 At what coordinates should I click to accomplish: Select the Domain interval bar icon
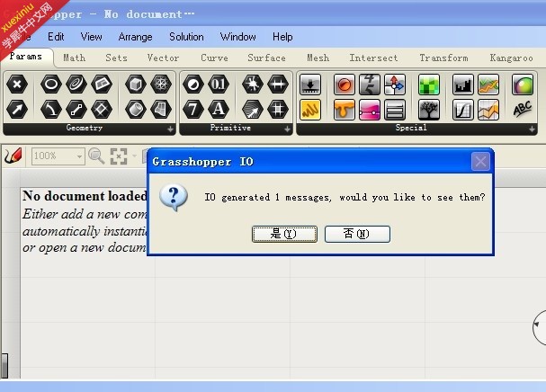tap(278, 84)
